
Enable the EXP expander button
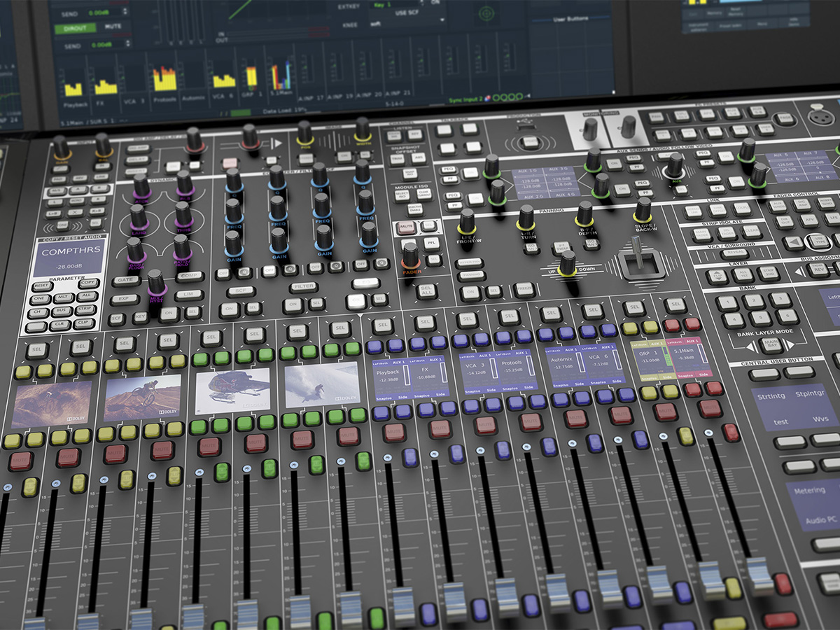pos(123,300)
